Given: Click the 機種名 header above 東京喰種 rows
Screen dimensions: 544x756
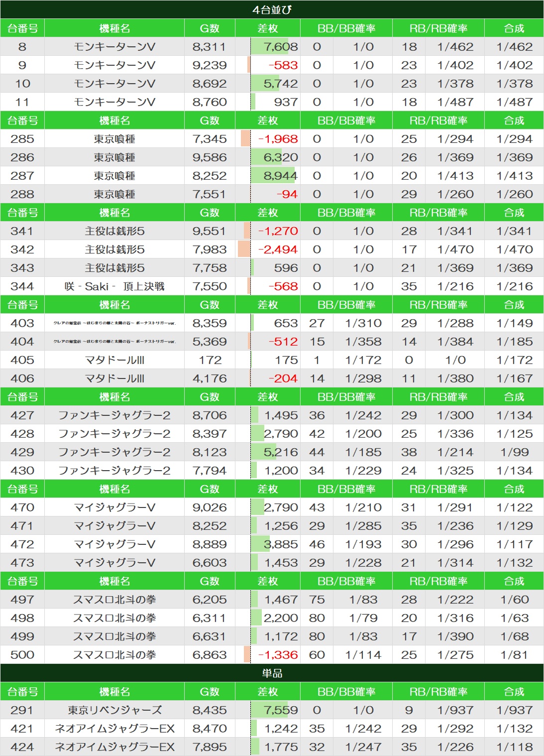Looking at the screenshot, I should tap(114, 121).
